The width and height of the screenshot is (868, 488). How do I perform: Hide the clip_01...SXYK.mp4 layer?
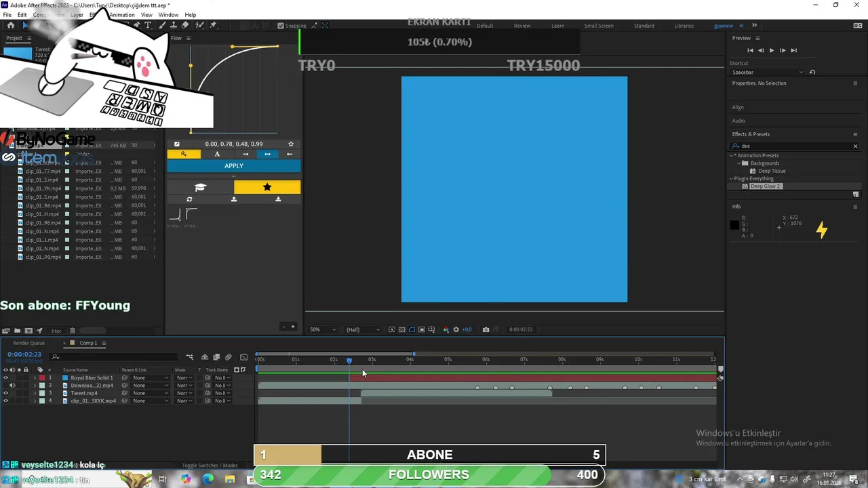5,401
